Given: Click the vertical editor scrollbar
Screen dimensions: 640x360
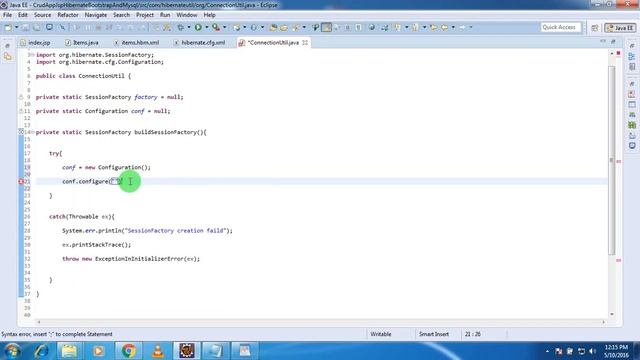Looking at the screenshot, I should coord(611,159).
